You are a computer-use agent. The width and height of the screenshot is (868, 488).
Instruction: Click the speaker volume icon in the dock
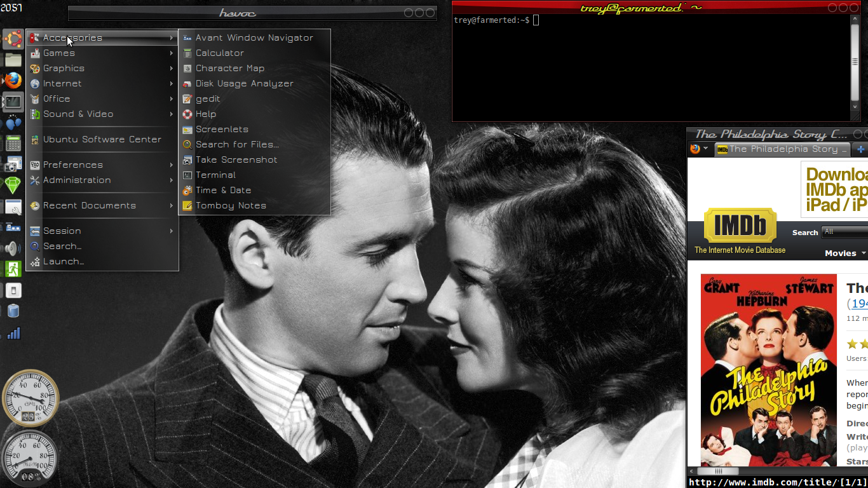[x=13, y=248]
